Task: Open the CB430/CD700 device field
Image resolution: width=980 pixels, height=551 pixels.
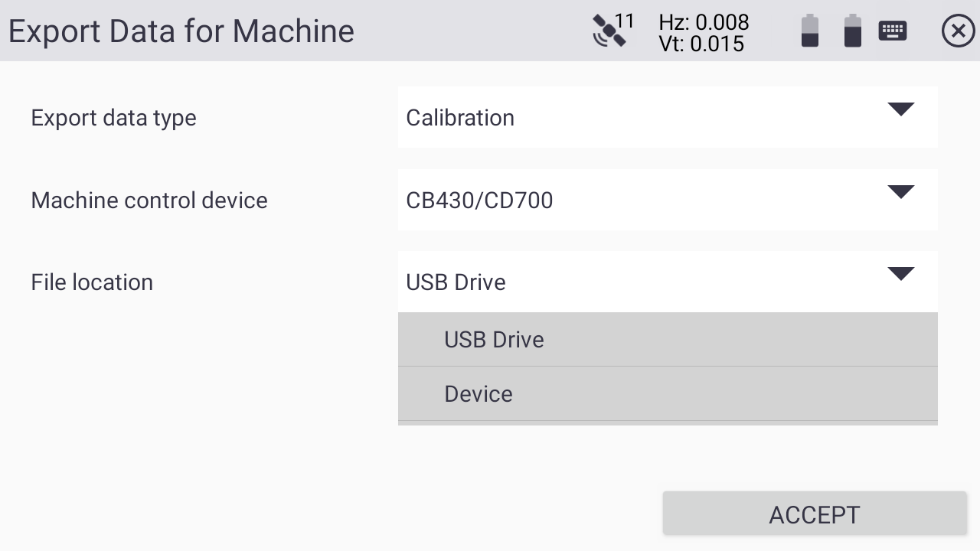Action: pyautogui.click(x=668, y=200)
